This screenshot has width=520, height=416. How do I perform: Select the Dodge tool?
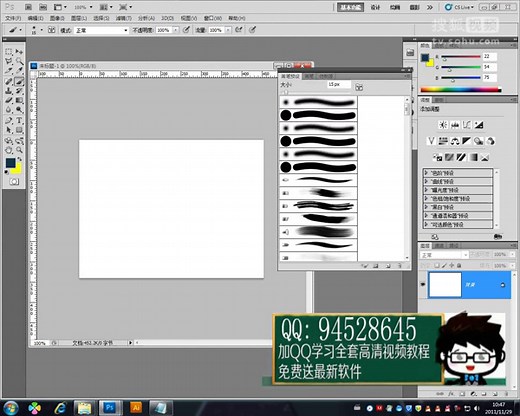[x=19, y=110]
